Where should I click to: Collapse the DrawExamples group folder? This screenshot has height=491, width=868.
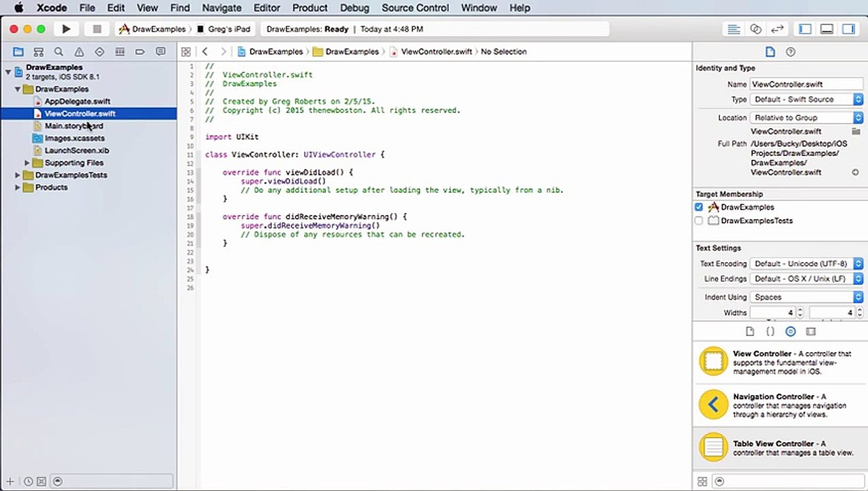(x=18, y=89)
